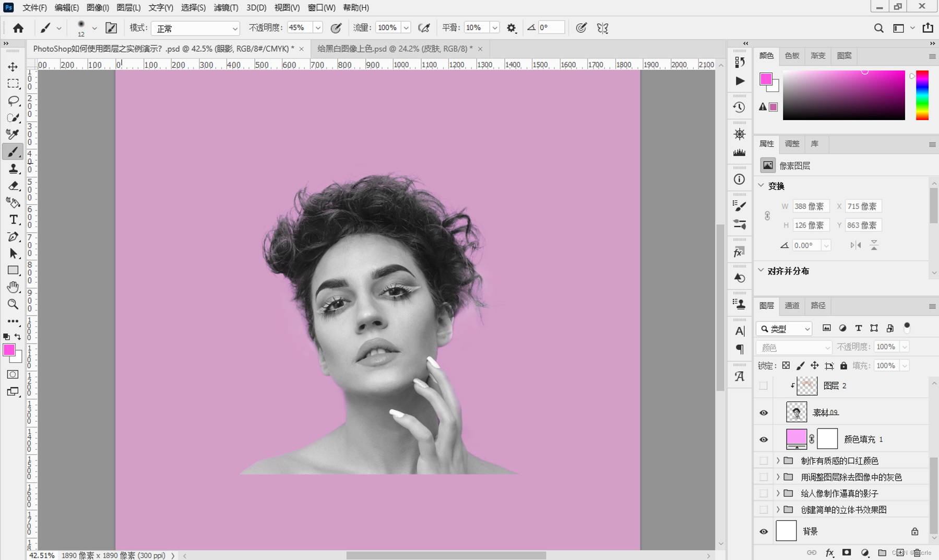This screenshot has width=939, height=560.
Task: Select the Eyedropper tool
Action: pyautogui.click(x=13, y=134)
